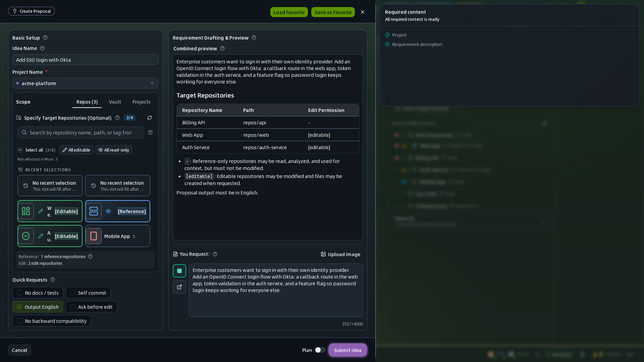
Task: Uncheck Output English option
Action: pos(38,307)
